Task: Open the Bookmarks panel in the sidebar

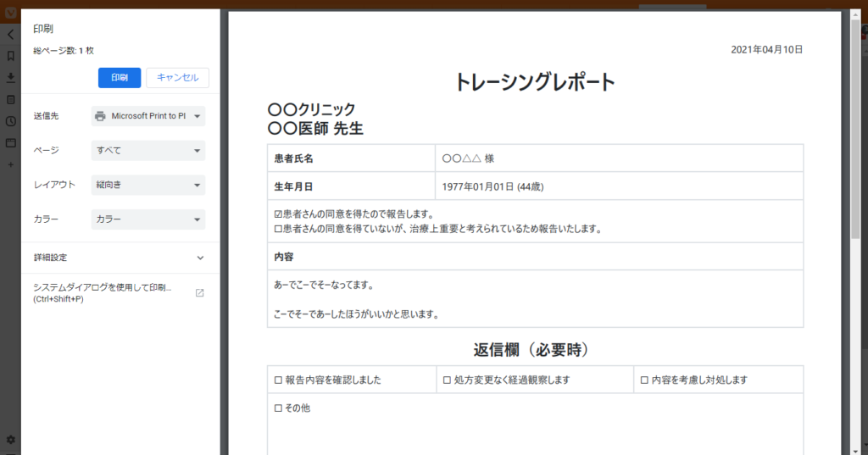Action: point(10,56)
